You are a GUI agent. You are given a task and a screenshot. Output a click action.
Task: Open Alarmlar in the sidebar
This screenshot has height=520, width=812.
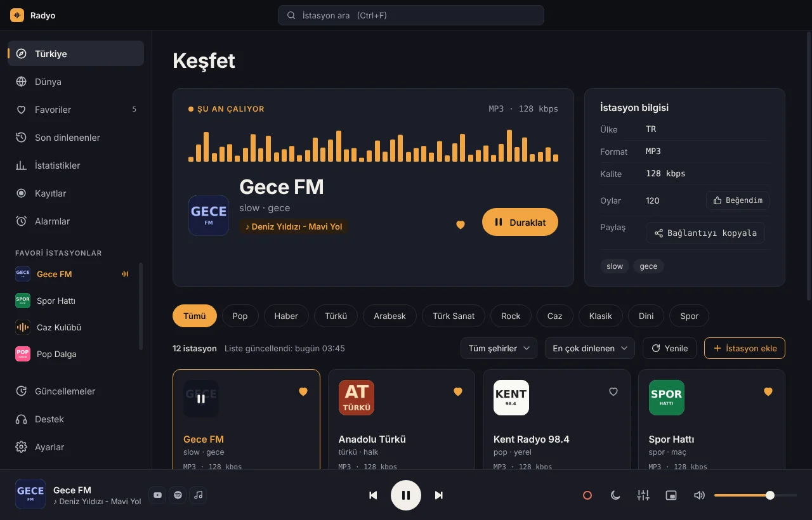(75, 221)
